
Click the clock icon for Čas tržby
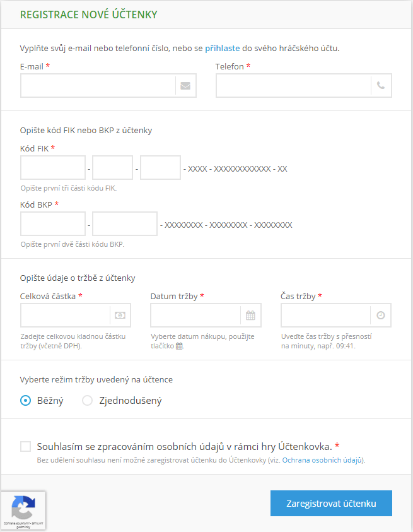(380, 316)
